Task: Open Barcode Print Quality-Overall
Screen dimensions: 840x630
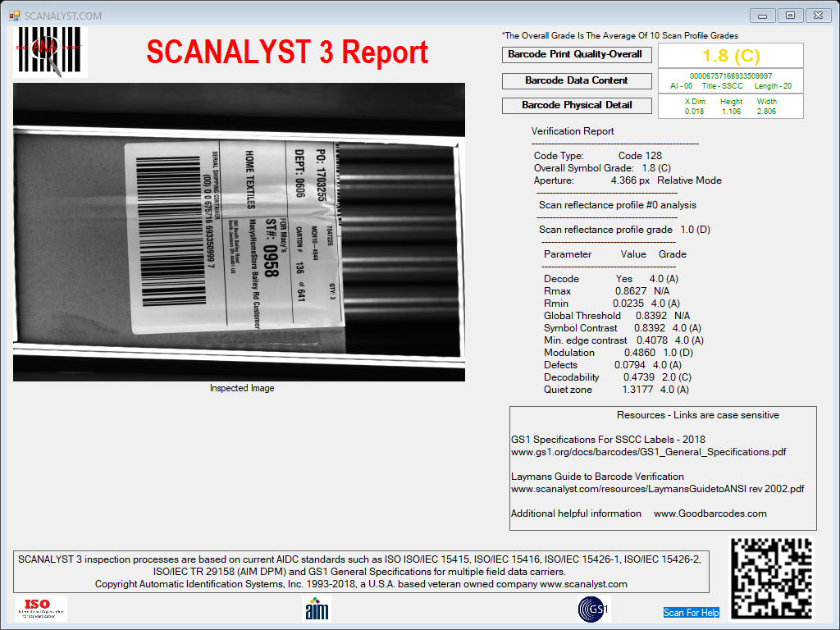Action: click(x=577, y=55)
